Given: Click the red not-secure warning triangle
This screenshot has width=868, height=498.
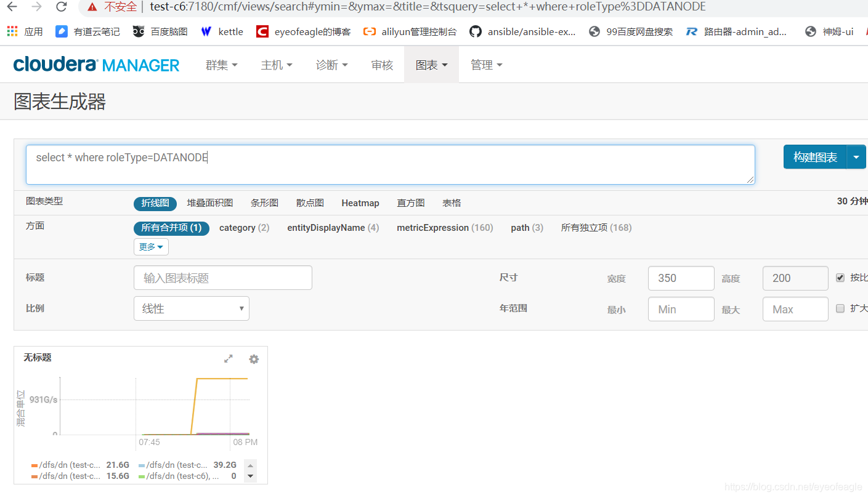Looking at the screenshot, I should tap(92, 7).
